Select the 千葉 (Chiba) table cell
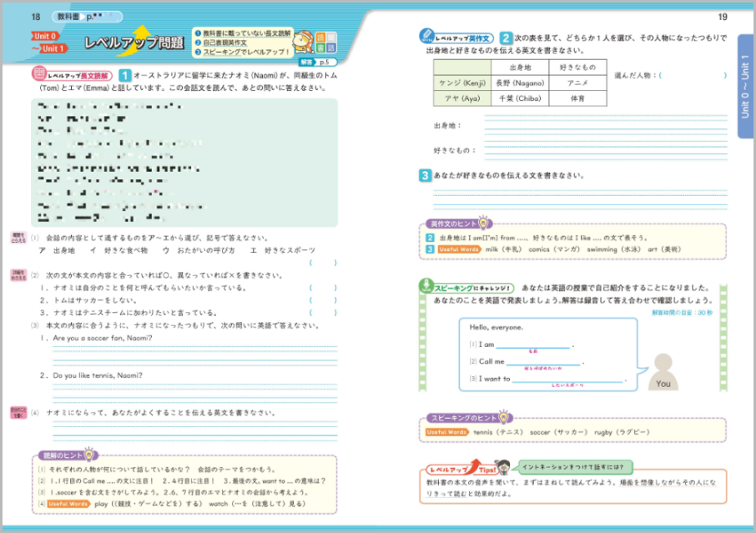Screen dimensions: 756x533 coord(520,98)
